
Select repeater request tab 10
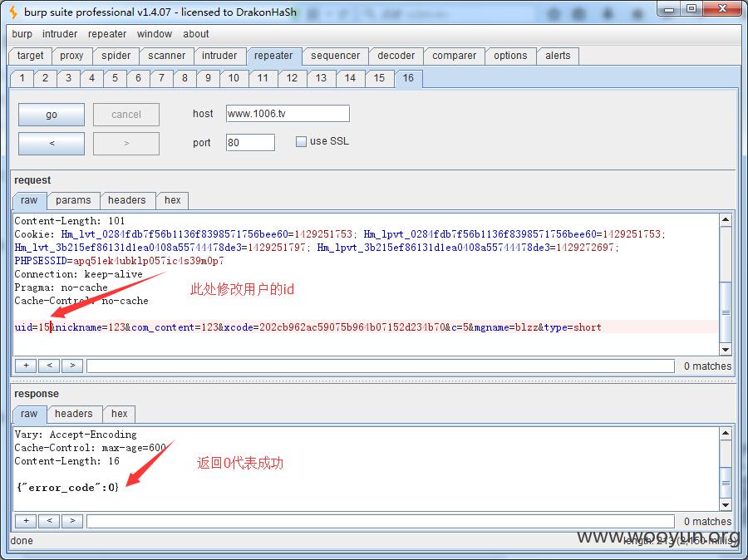point(234,78)
